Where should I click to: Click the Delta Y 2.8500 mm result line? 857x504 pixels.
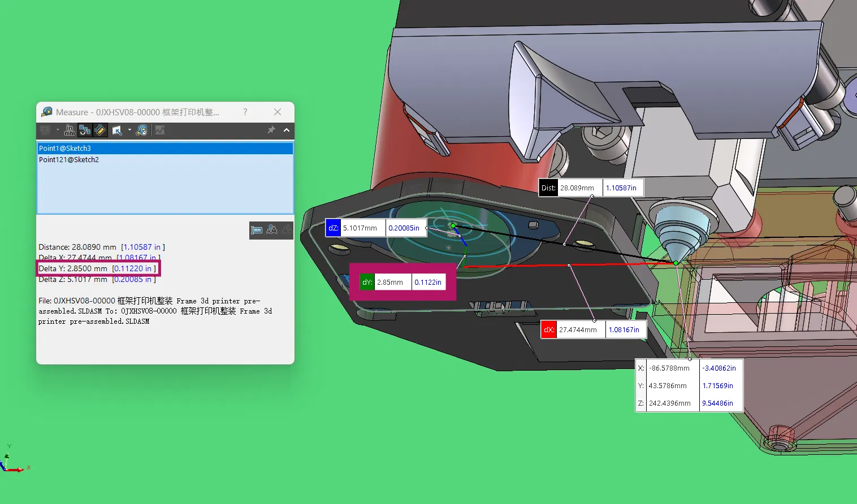(x=97, y=268)
